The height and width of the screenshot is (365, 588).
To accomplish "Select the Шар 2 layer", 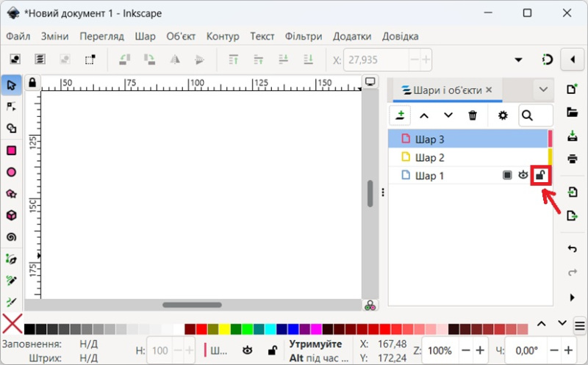I will [430, 157].
